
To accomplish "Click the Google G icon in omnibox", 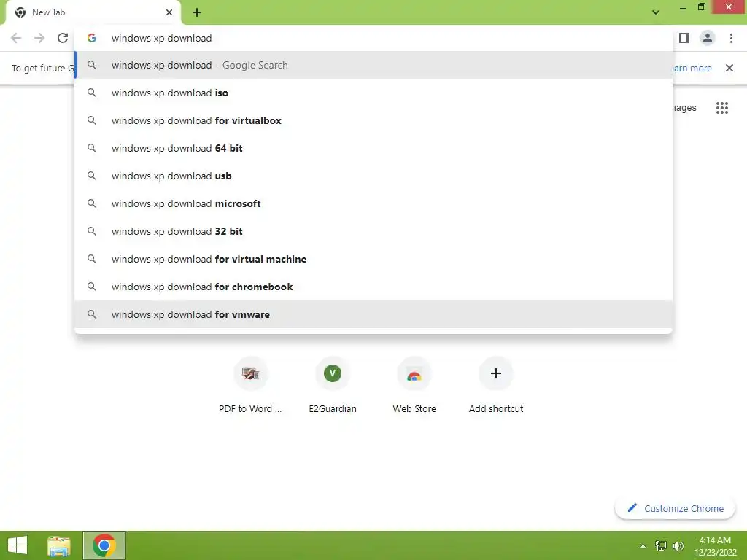I will pos(91,38).
